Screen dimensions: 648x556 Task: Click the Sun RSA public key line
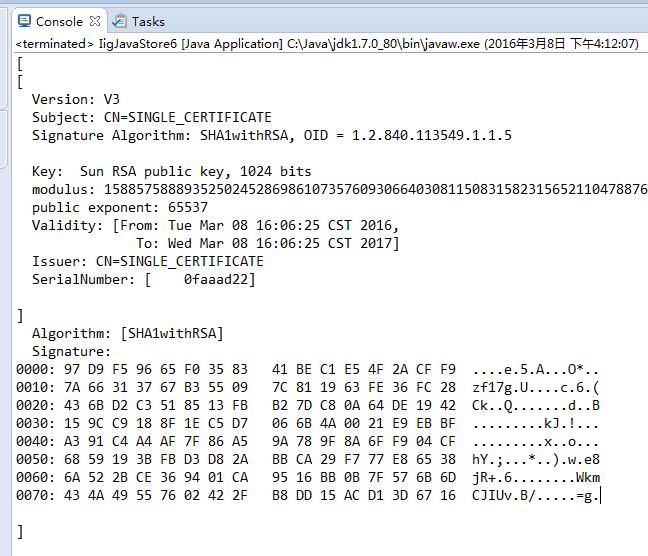coord(172,171)
